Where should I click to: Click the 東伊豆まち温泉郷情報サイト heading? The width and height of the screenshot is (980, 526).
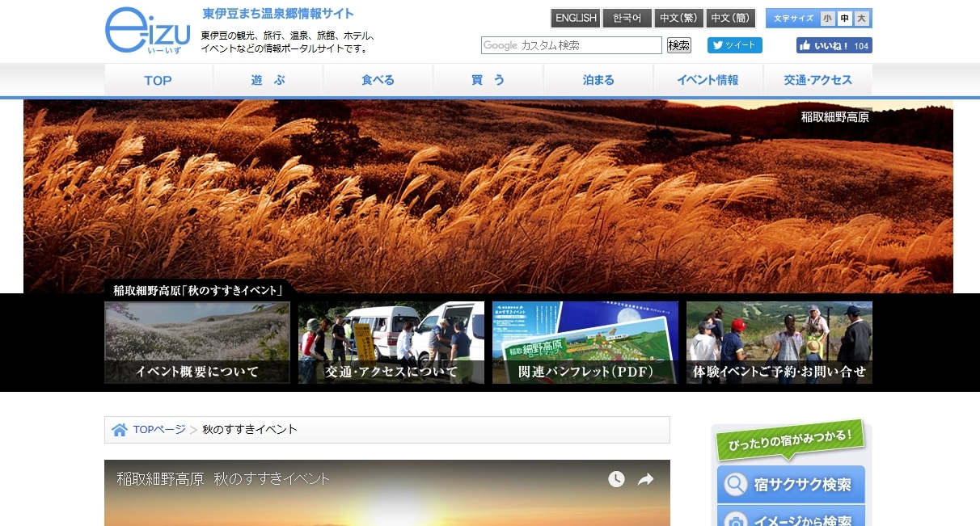[x=278, y=14]
